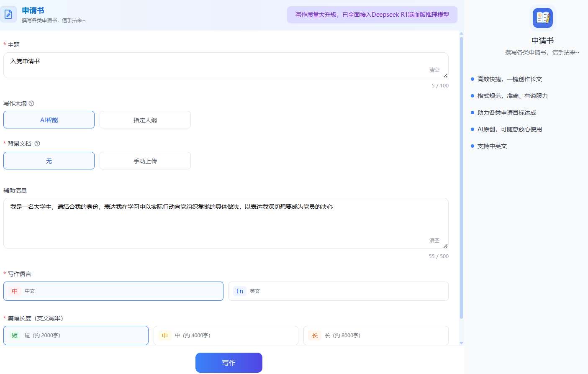
Task: Click inside the 主题 text field
Action: pos(226,65)
